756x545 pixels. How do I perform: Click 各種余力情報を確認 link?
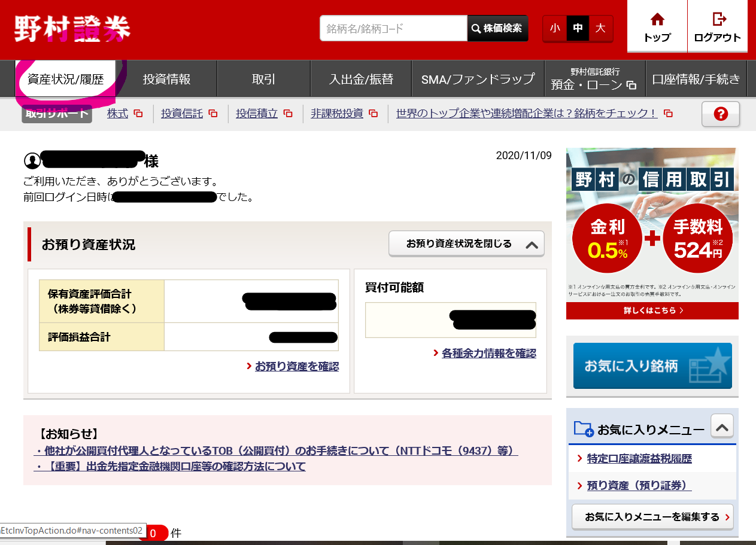(489, 353)
